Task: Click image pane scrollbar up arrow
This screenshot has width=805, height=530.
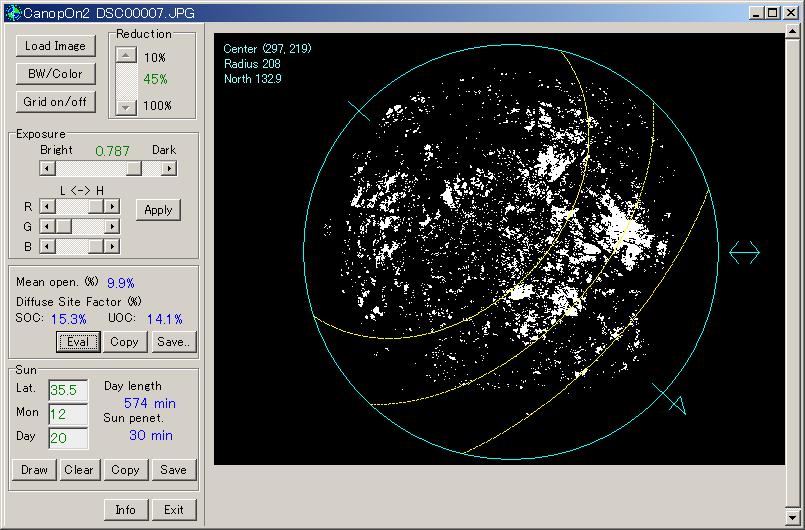Action: (792, 32)
